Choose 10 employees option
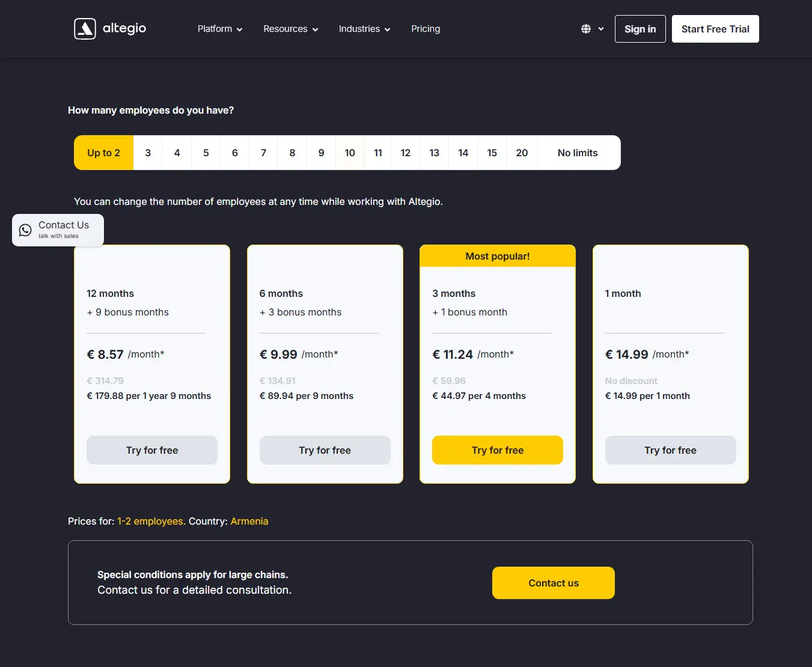Screen dimensions: 812x667 [350, 153]
